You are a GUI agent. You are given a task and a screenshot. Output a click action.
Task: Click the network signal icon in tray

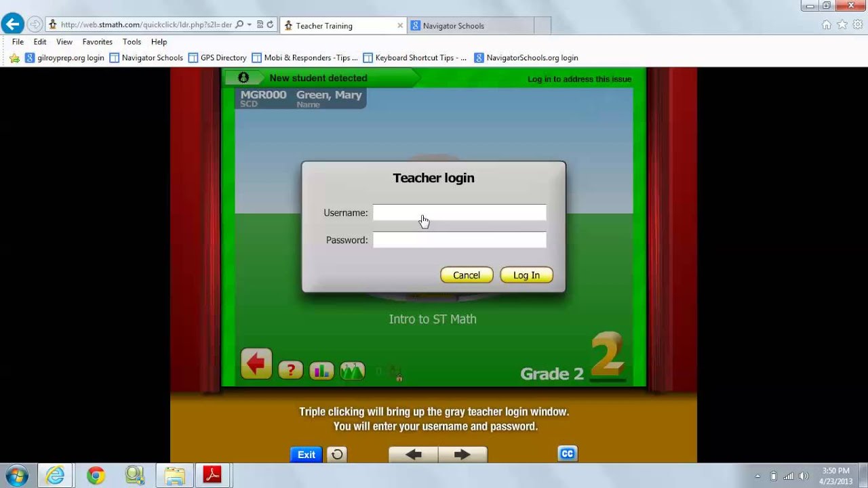[789, 476]
